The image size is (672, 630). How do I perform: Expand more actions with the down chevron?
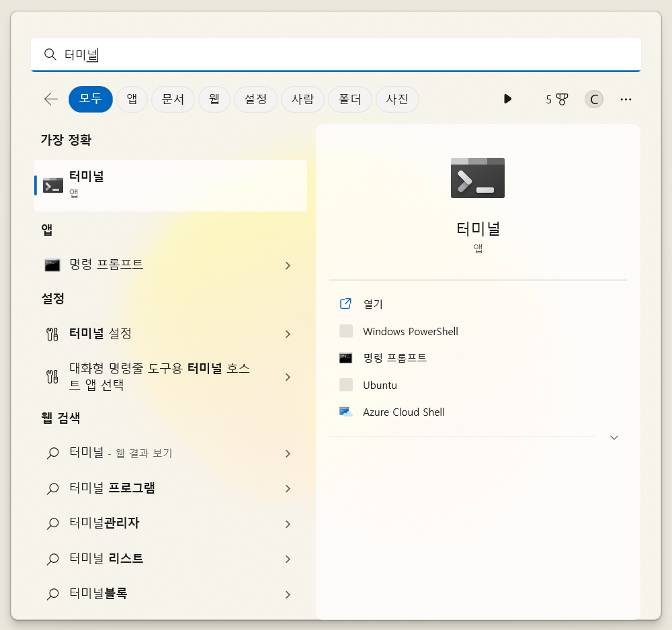(x=614, y=437)
